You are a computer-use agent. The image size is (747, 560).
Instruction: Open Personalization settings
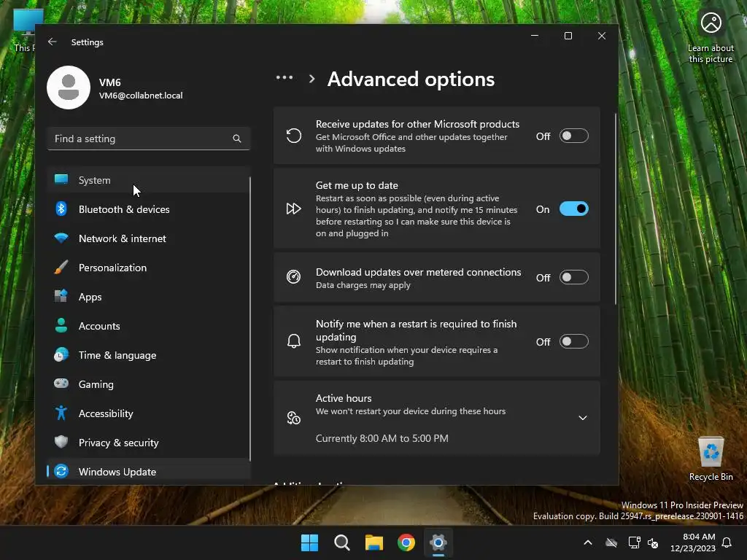pyautogui.click(x=149, y=268)
